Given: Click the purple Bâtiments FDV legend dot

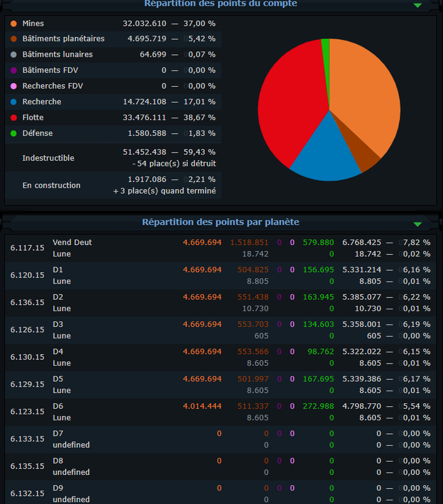Looking at the screenshot, I should pyautogui.click(x=13, y=71).
